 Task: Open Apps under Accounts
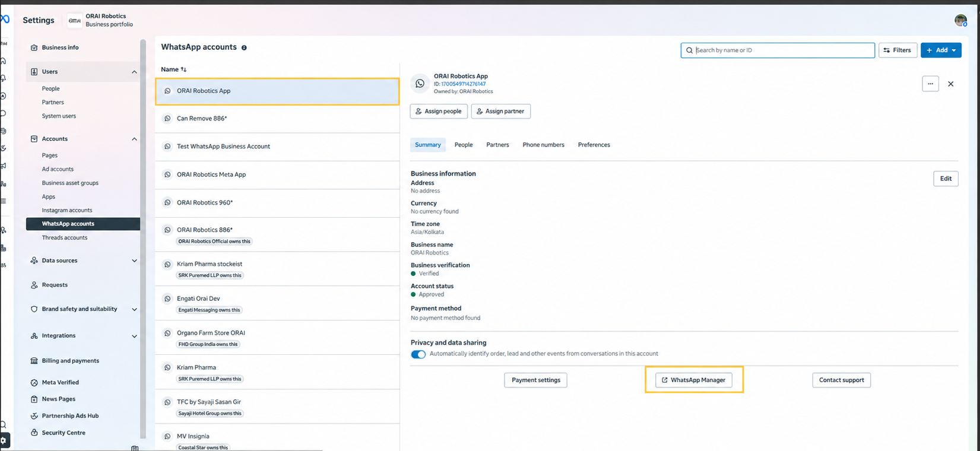(48, 196)
